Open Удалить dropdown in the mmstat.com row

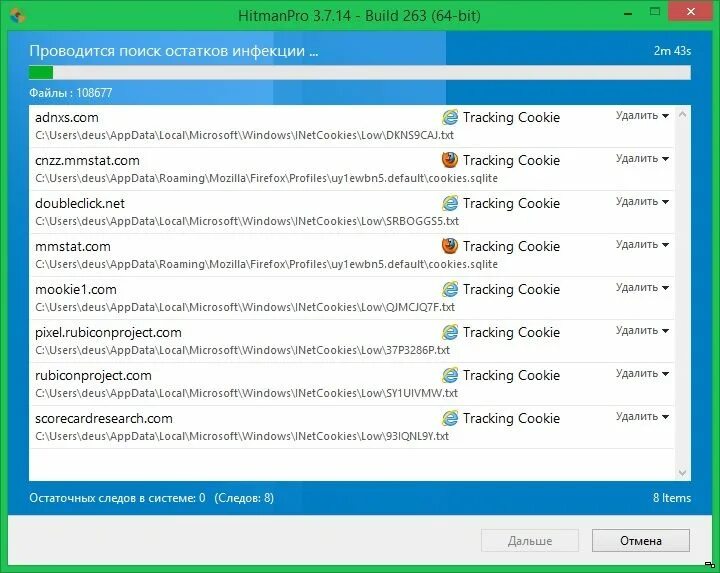pyautogui.click(x=642, y=245)
